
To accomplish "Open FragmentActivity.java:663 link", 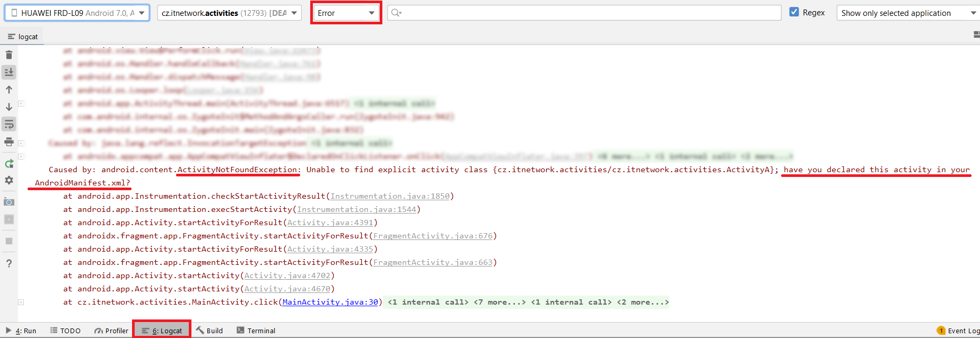I will (x=433, y=262).
